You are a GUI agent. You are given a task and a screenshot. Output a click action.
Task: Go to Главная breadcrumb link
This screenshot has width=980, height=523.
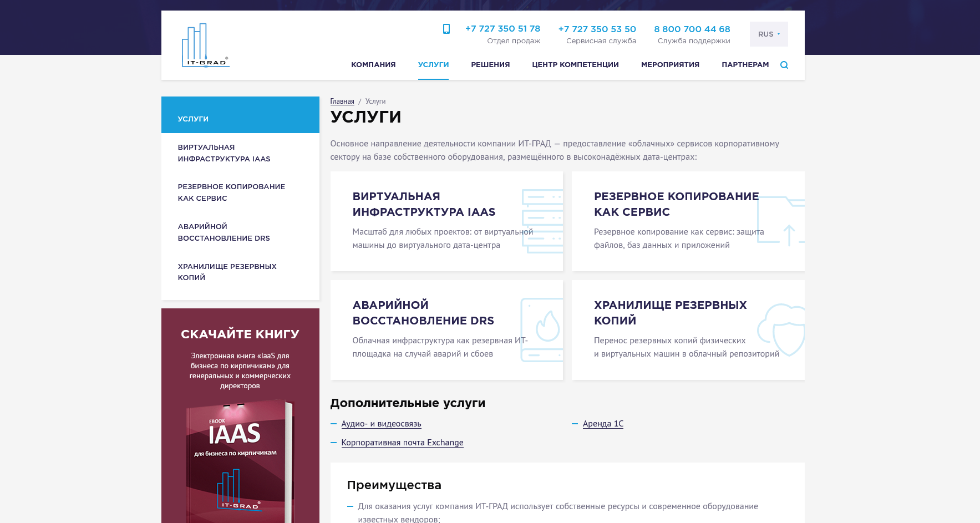pos(342,101)
